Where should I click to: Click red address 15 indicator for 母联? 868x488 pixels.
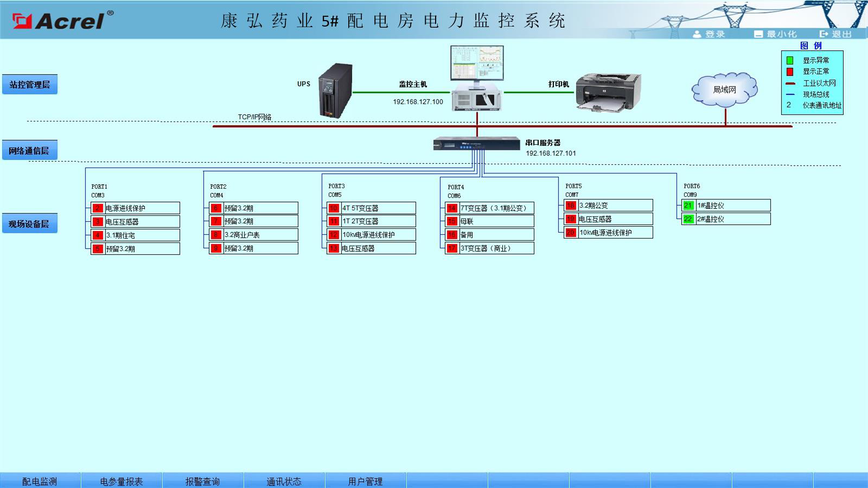[452, 221]
